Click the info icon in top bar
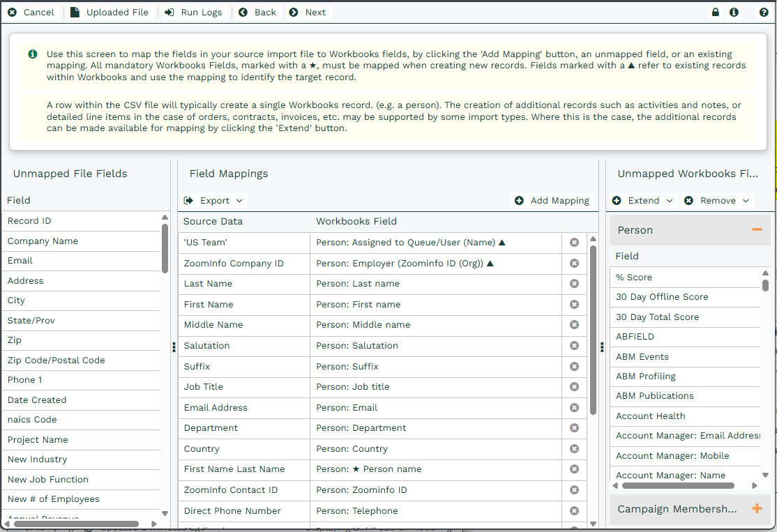This screenshot has height=532, width=777. pyautogui.click(x=734, y=13)
